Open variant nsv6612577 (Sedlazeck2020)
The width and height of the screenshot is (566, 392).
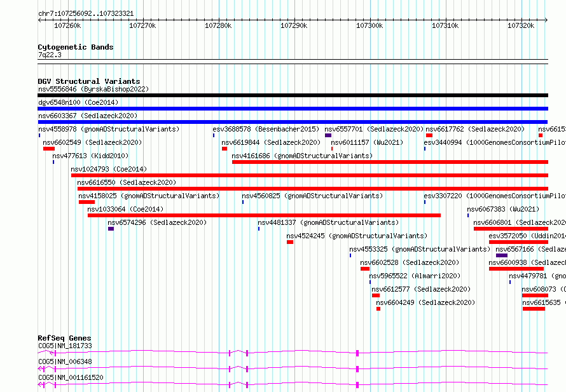tap(421, 289)
